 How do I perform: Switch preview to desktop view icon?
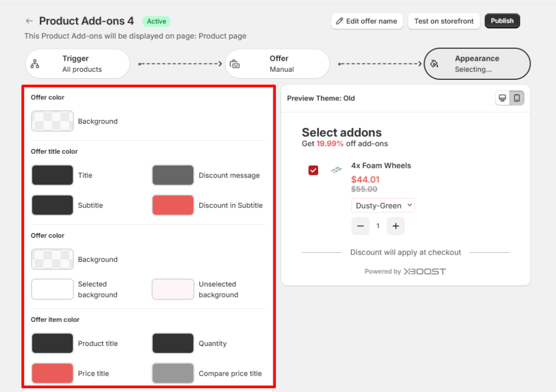[x=503, y=98]
